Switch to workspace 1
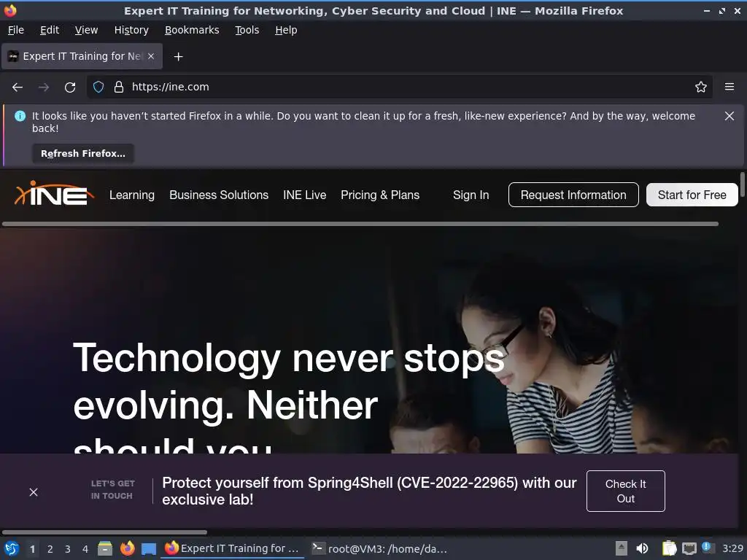747x560 pixels. 32,549
